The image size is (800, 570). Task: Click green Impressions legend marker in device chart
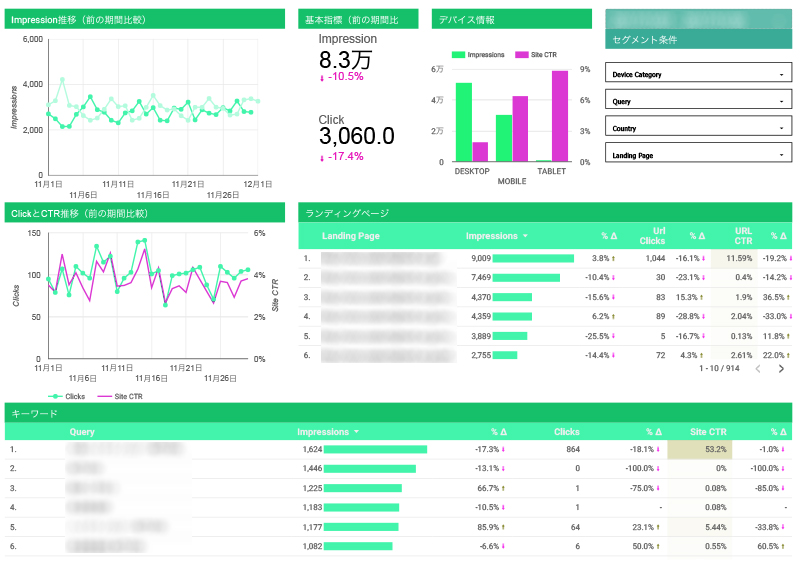[458, 55]
